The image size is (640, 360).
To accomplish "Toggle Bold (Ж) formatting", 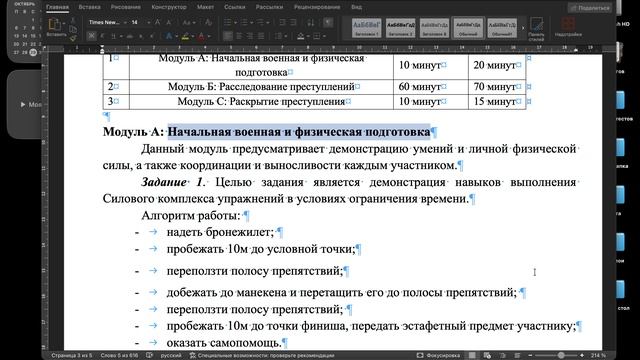I will coord(91,36).
